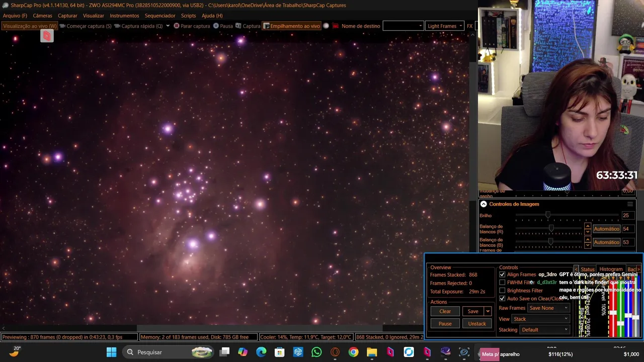Image resolution: width=644 pixels, height=362 pixels.
Task: Pause using the Pausa toolbar icon
Action: [x=216, y=26]
